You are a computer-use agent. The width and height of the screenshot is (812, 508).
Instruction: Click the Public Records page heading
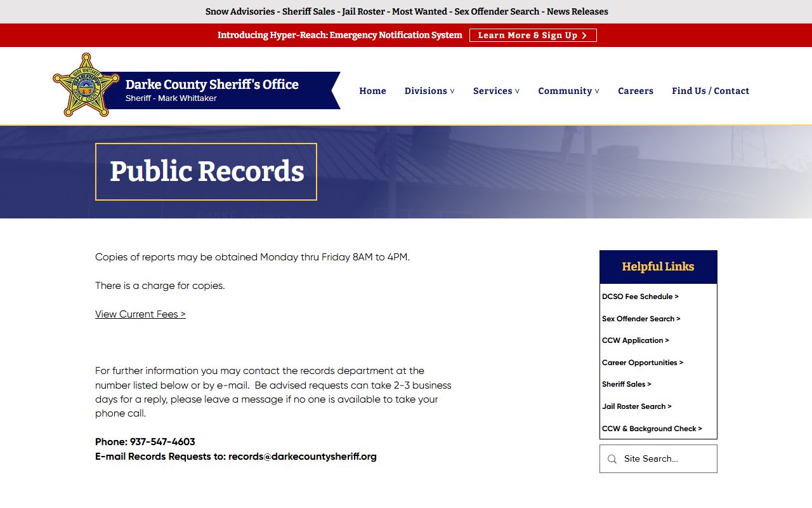(x=207, y=171)
